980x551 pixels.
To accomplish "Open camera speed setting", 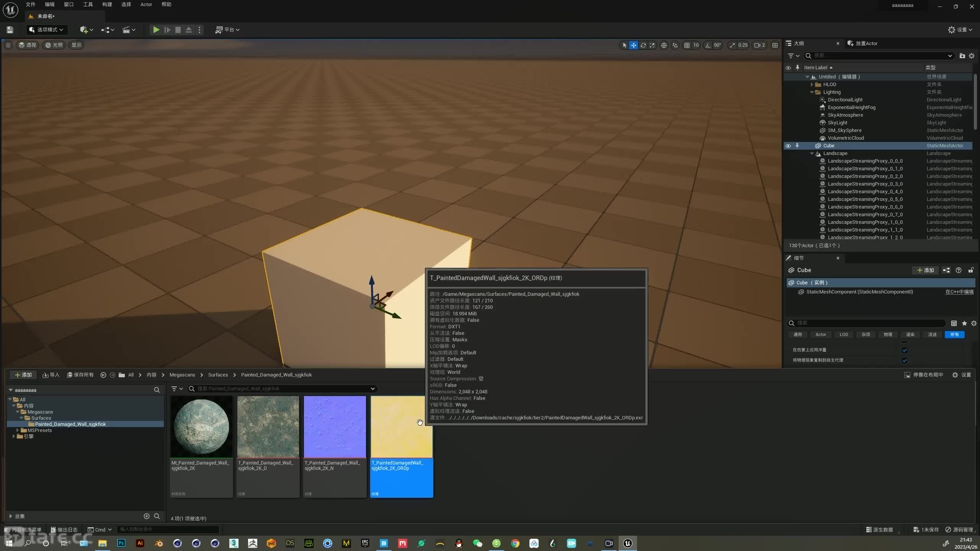I will [759, 45].
